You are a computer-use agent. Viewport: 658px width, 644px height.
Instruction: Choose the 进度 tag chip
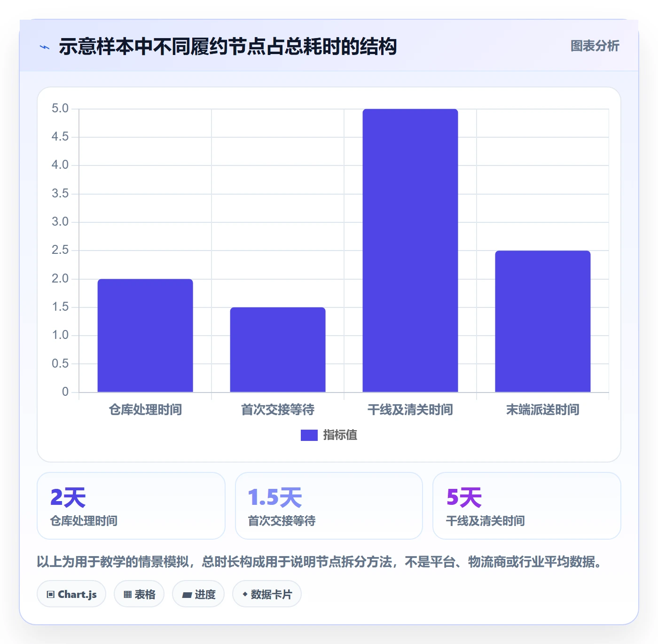click(x=198, y=594)
